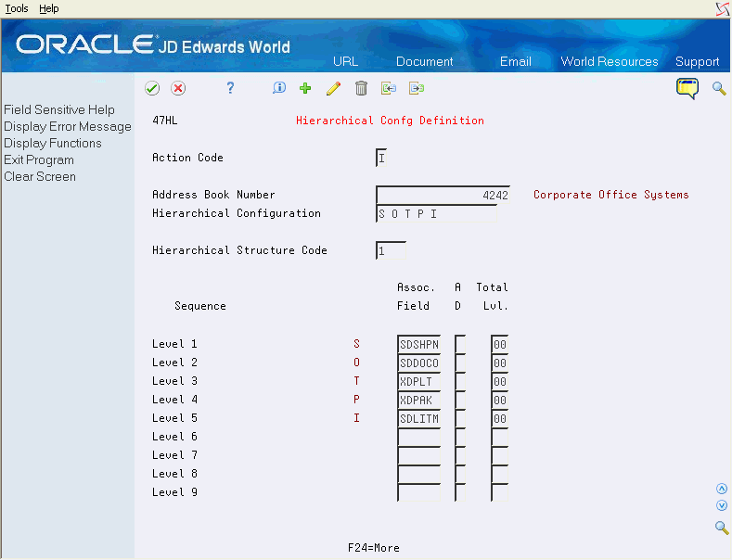
Task: Click Level 6 Total Lvl. field
Action: (499, 438)
